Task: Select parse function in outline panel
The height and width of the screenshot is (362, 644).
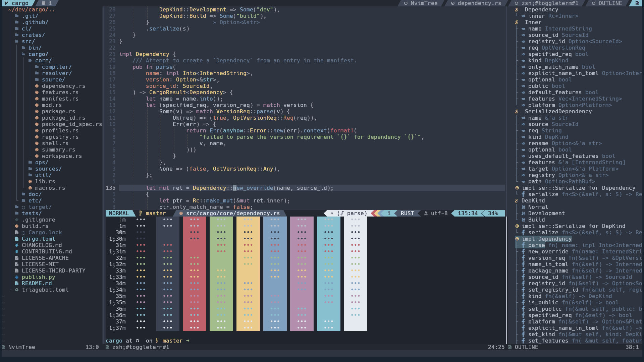Action: click(x=537, y=245)
